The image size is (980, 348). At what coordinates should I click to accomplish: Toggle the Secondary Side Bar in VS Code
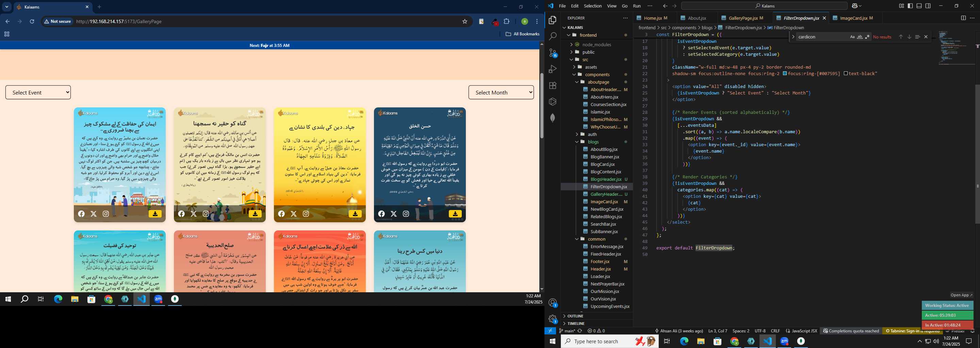click(x=928, y=6)
